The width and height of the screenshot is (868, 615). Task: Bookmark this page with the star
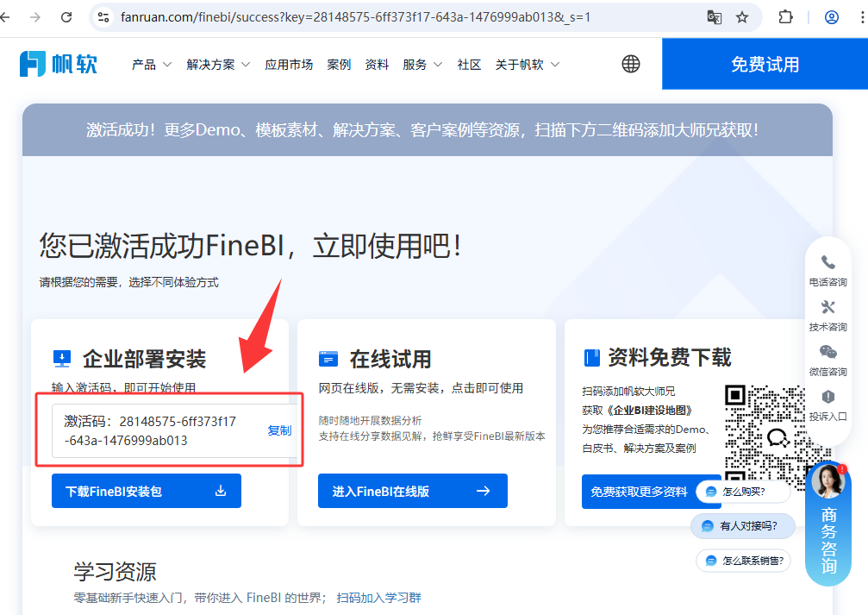[742, 17]
